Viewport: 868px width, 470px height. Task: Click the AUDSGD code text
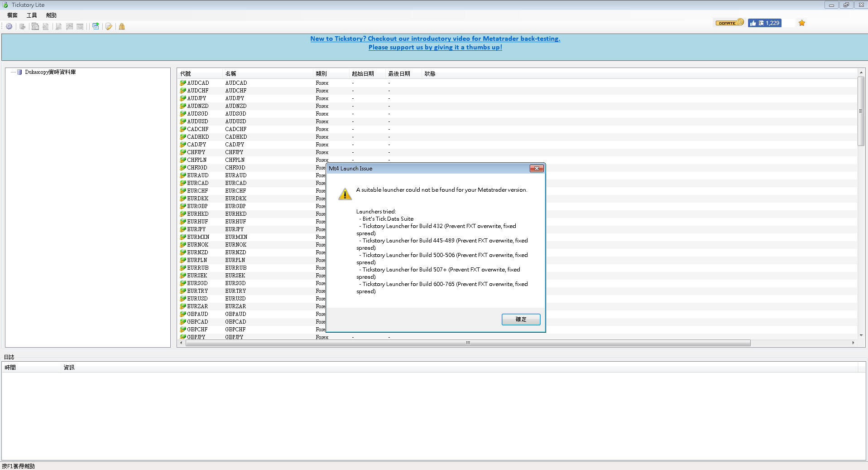[x=197, y=114]
